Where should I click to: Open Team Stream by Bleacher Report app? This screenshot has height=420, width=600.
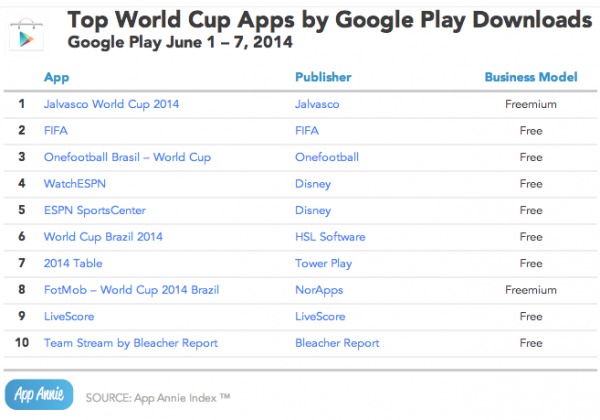(131, 343)
